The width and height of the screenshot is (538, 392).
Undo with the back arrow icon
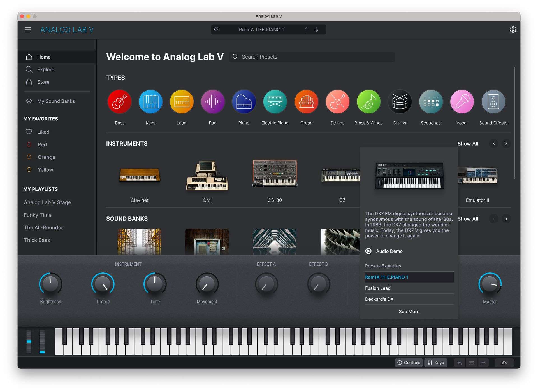460,363
